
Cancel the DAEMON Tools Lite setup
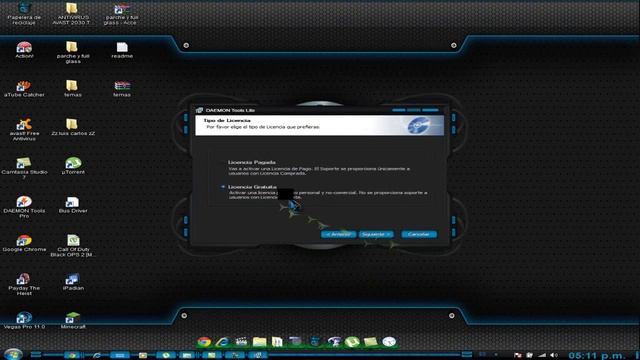point(419,234)
